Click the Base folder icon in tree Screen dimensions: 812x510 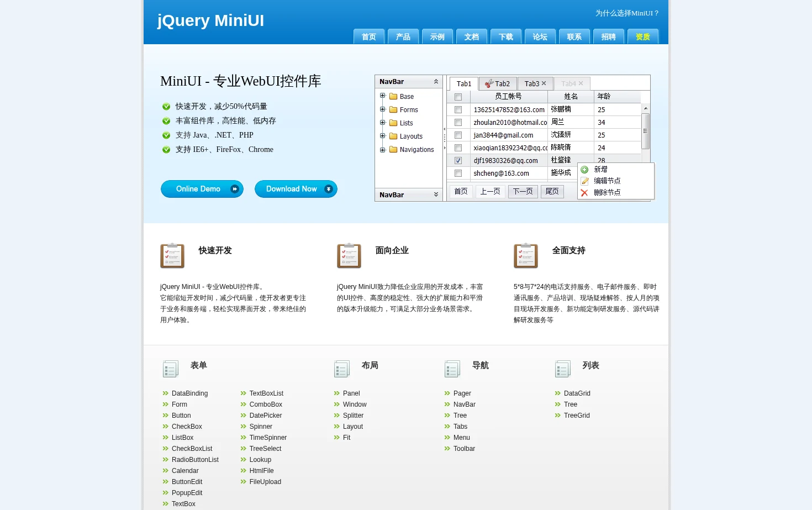click(x=393, y=96)
